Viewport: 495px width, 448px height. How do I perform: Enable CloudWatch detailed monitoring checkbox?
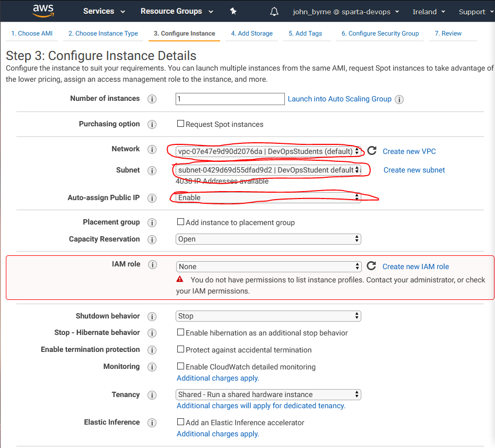180,366
